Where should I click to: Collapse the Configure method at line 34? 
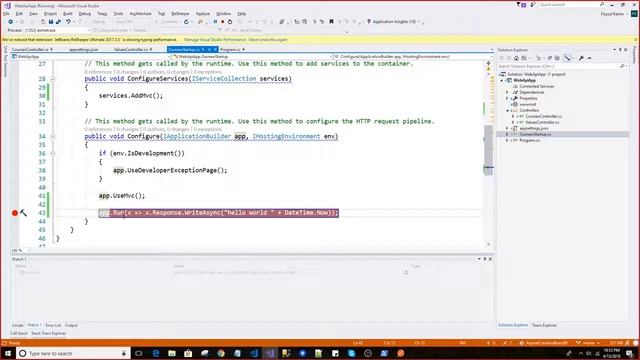point(53,136)
